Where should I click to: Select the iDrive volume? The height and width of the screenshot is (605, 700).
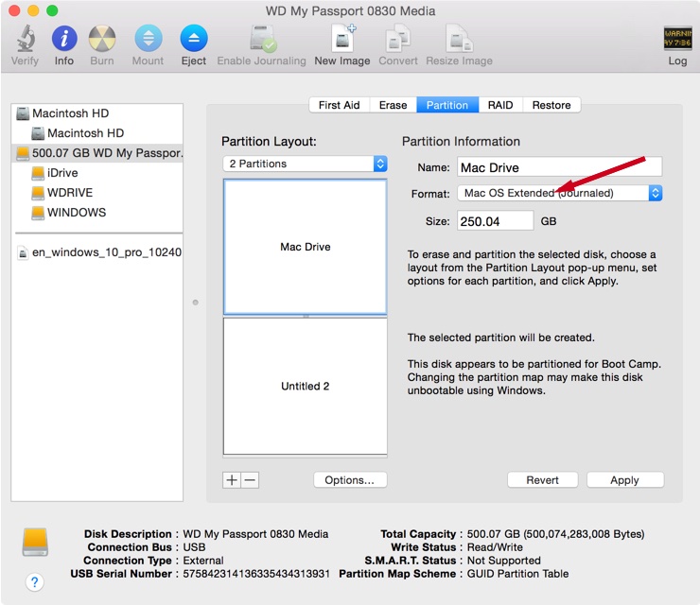[x=96, y=173]
